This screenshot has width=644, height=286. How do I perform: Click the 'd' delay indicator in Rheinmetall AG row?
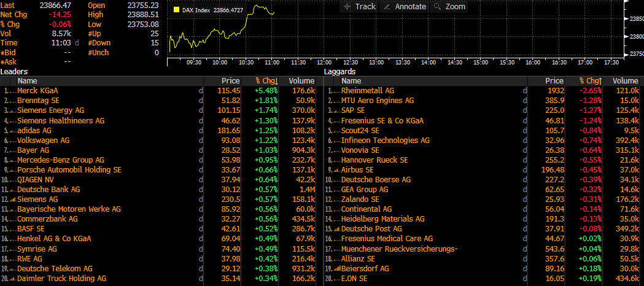(524, 91)
